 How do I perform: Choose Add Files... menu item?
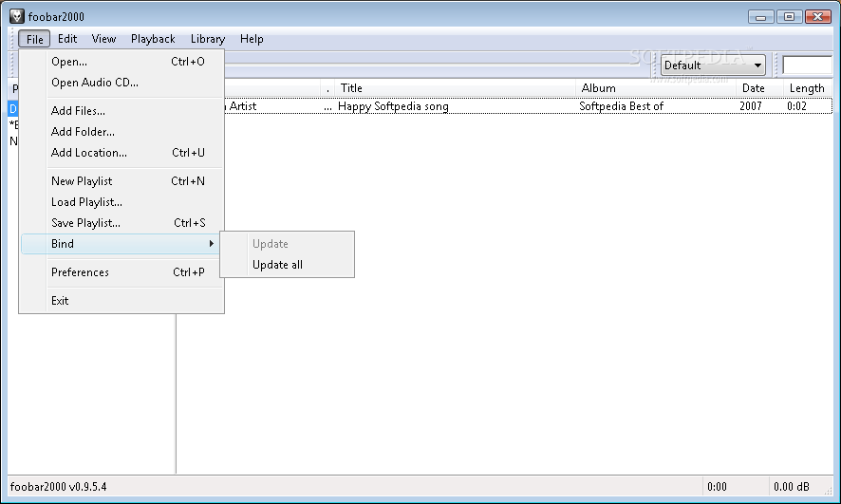click(x=121, y=111)
